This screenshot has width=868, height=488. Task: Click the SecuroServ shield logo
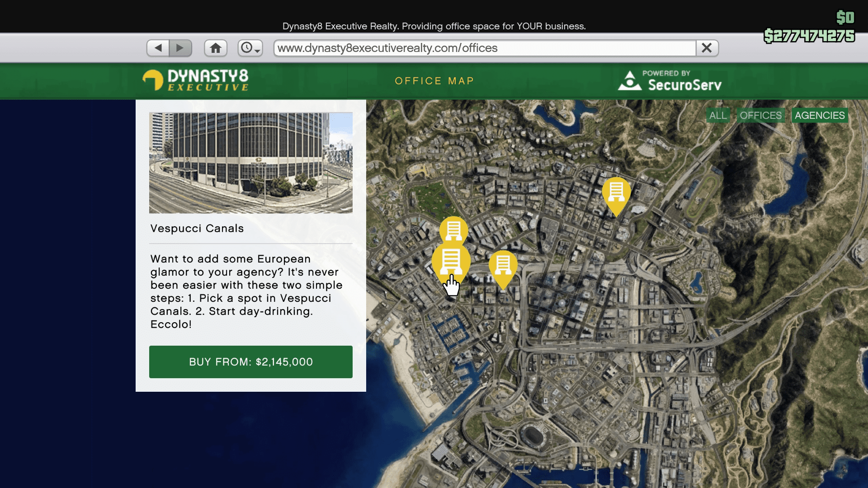631,80
